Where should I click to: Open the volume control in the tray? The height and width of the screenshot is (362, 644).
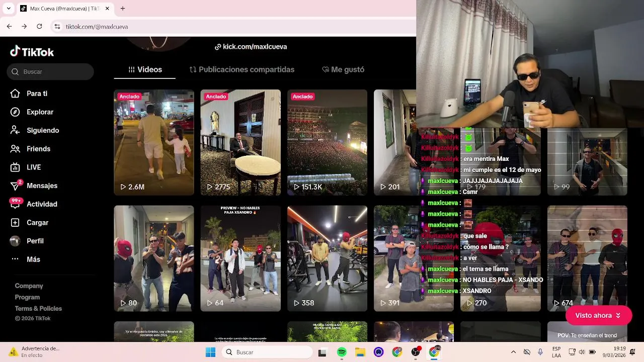click(582, 352)
